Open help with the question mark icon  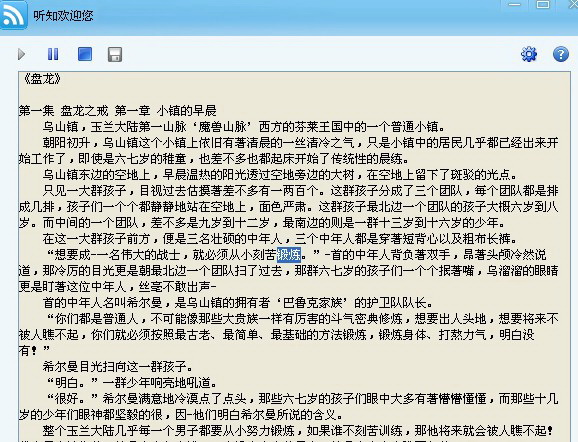[x=561, y=55]
